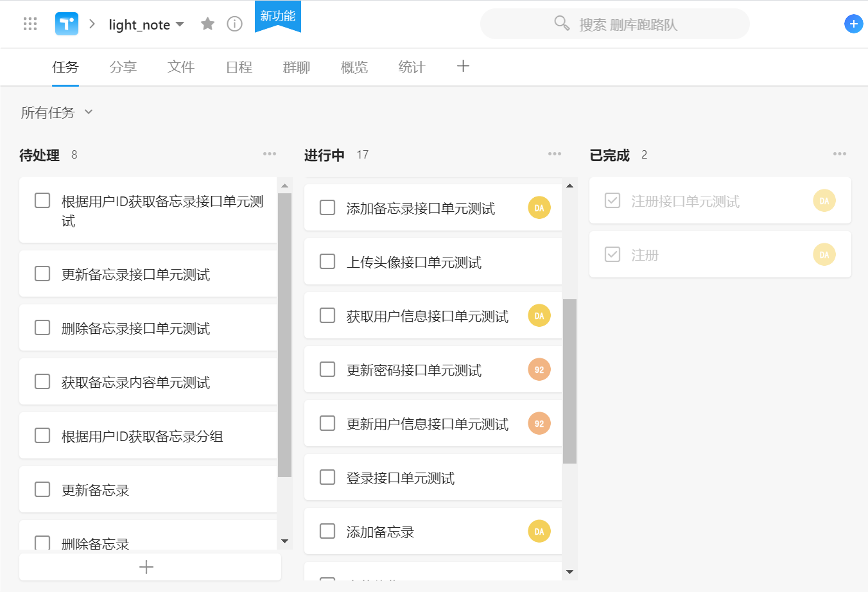Click 进行中 scrollbar up arrow
The width and height of the screenshot is (868, 592).
coord(569,186)
